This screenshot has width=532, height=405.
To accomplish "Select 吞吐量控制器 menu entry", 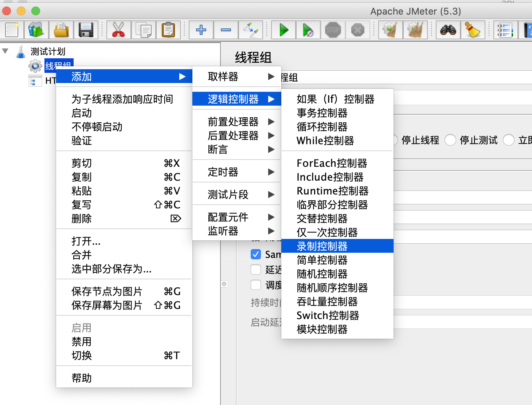I will coord(337,302).
